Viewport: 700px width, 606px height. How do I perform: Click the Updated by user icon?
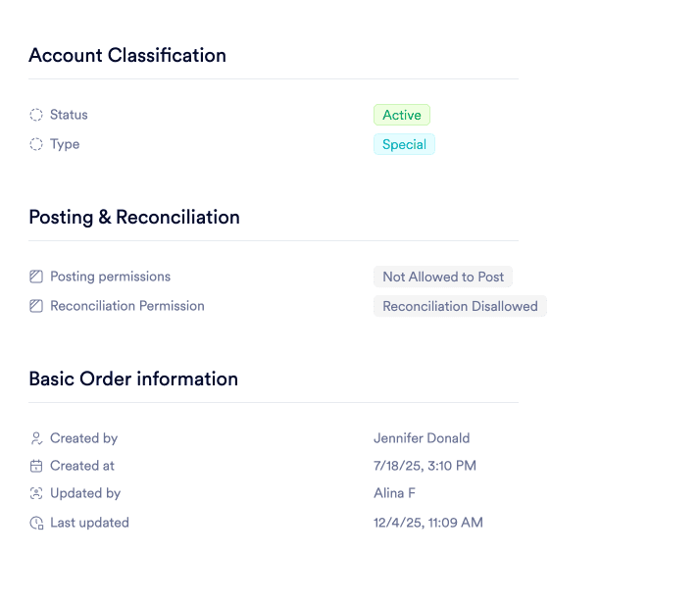coord(36,493)
